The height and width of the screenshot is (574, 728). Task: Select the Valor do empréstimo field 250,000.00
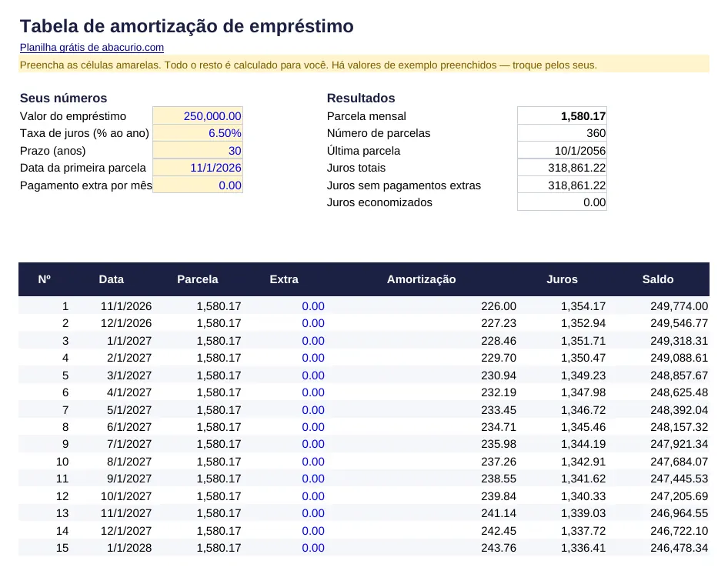[198, 116]
